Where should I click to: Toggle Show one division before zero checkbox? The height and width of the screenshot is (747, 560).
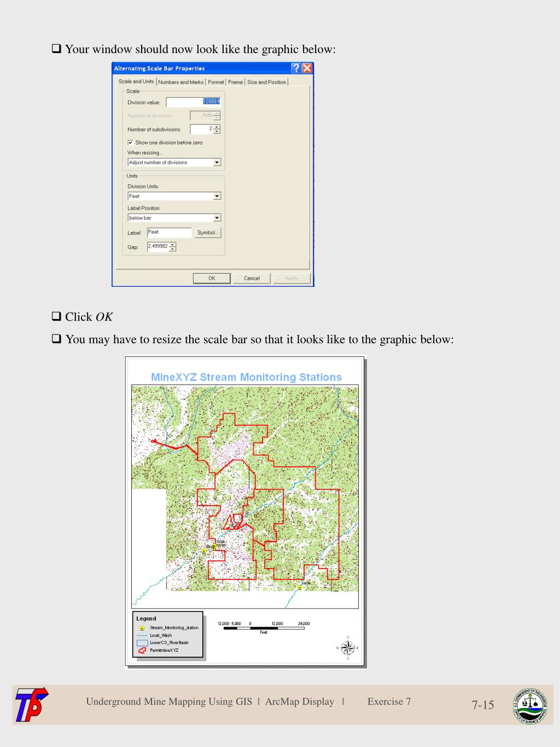click(x=130, y=142)
